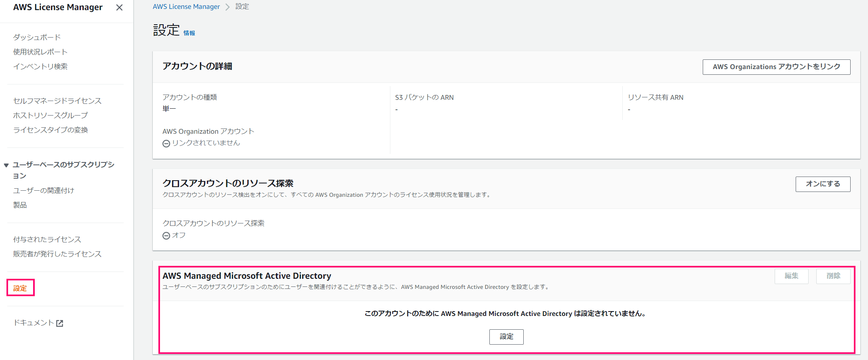Go to インベントリ検索
The image size is (868, 360).
pyautogui.click(x=40, y=66)
